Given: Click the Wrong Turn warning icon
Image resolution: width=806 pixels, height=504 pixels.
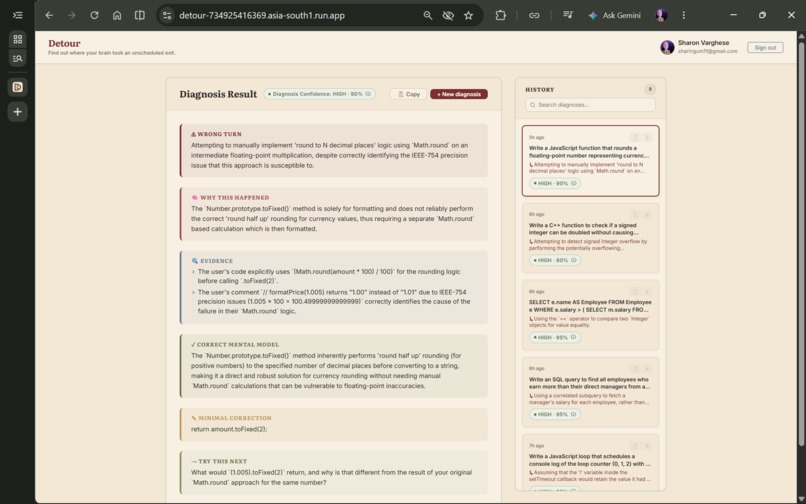Looking at the screenshot, I should click(x=194, y=134).
